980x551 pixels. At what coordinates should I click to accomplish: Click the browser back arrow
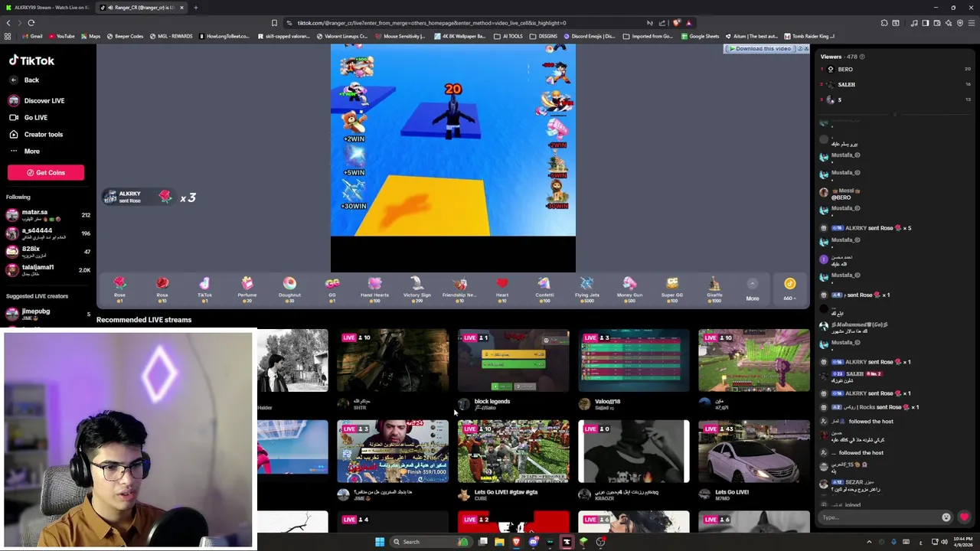8,23
